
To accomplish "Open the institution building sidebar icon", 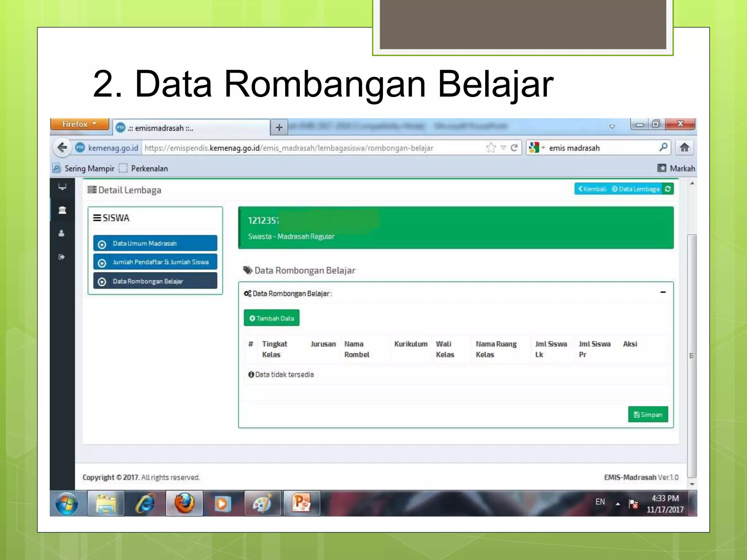I will pos(62,210).
